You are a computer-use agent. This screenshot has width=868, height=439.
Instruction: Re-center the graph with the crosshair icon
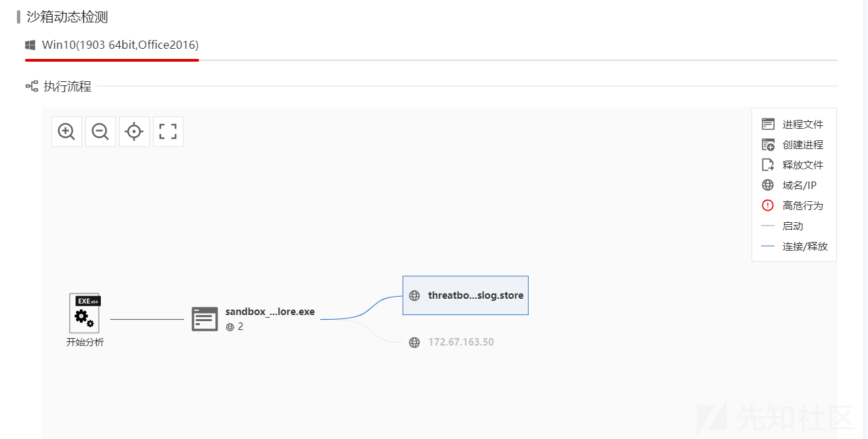(x=134, y=131)
